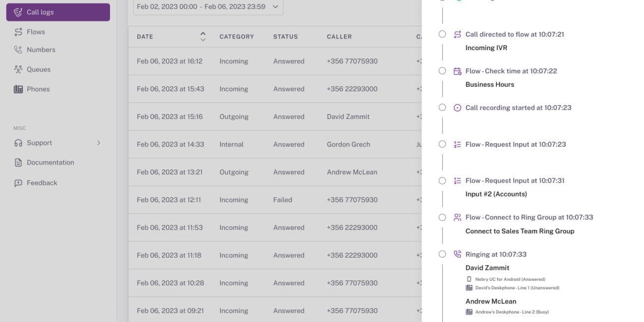
Task: Select the Call recording started timeline marker
Action: pos(442,107)
